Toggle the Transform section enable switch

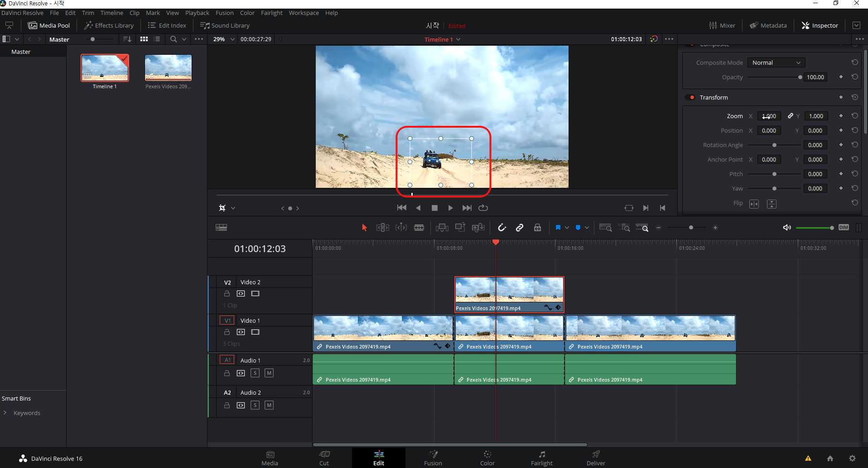click(x=690, y=97)
